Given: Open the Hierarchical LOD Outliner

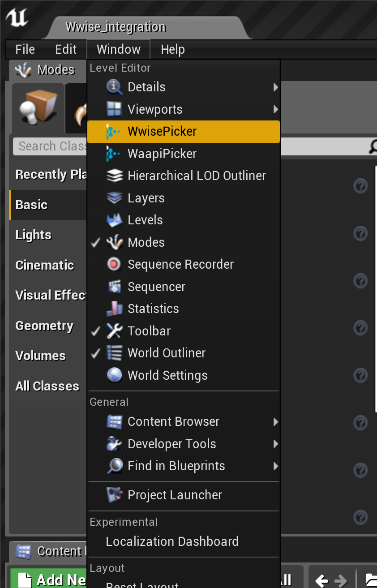Looking at the screenshot, I should [197, 176].
